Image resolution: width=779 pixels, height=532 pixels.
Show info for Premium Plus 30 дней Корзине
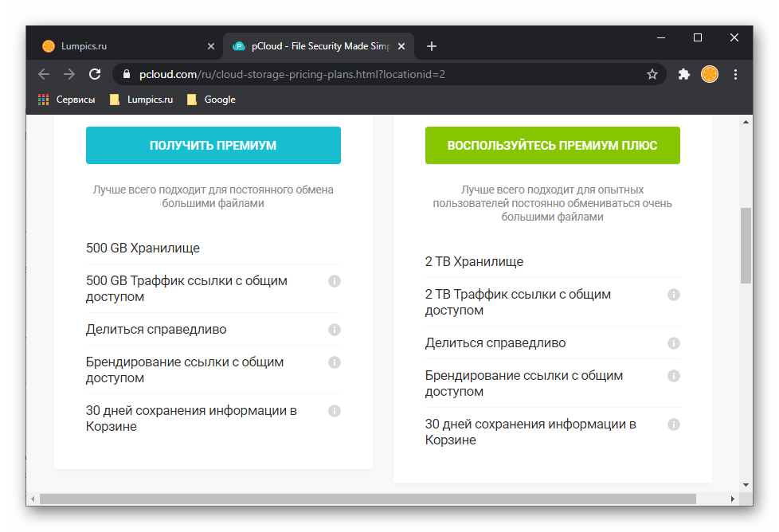(x=674, y=424)
